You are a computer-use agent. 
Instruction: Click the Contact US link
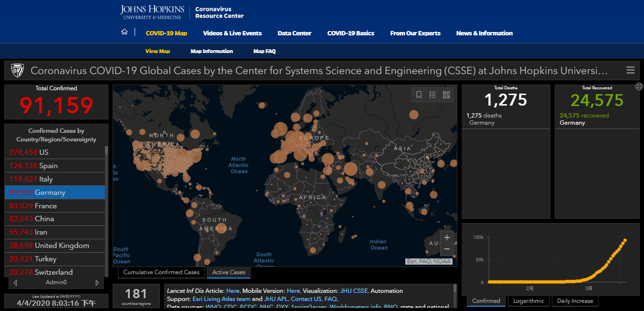coord(306,299)
